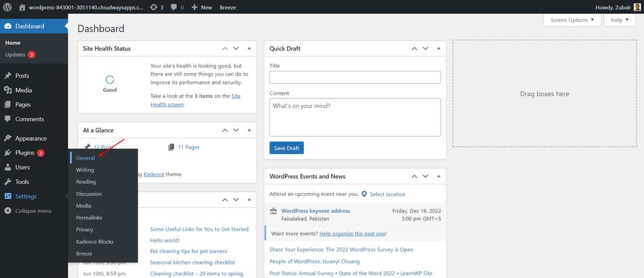Click the Select location link
Viewport: 644px width, 278px height.
click(x=387, y=194)
